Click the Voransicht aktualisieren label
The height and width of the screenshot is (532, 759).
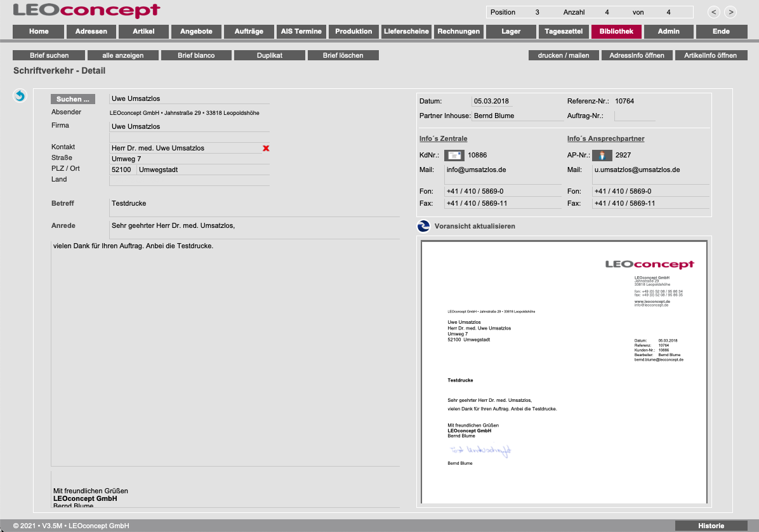tap(475, 226)
